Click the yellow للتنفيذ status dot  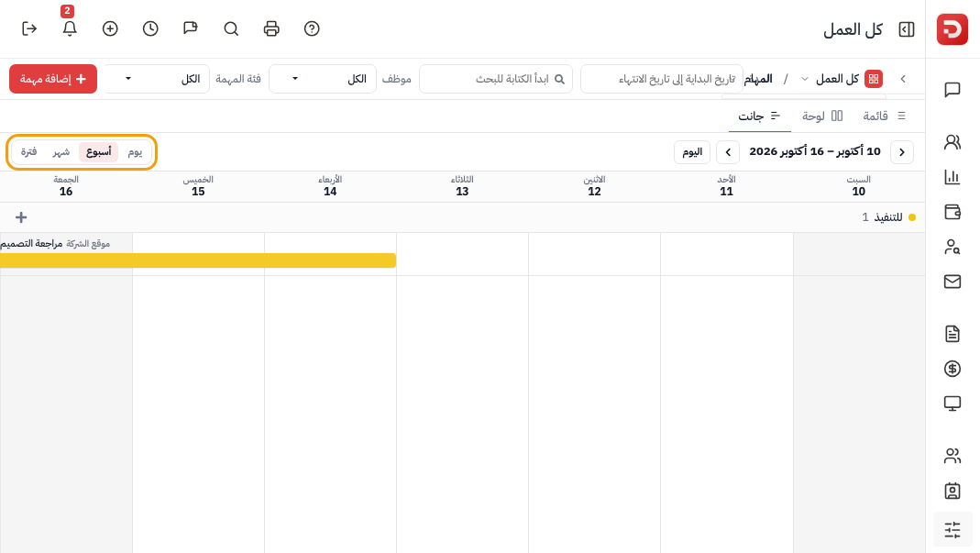click(912, 217)
